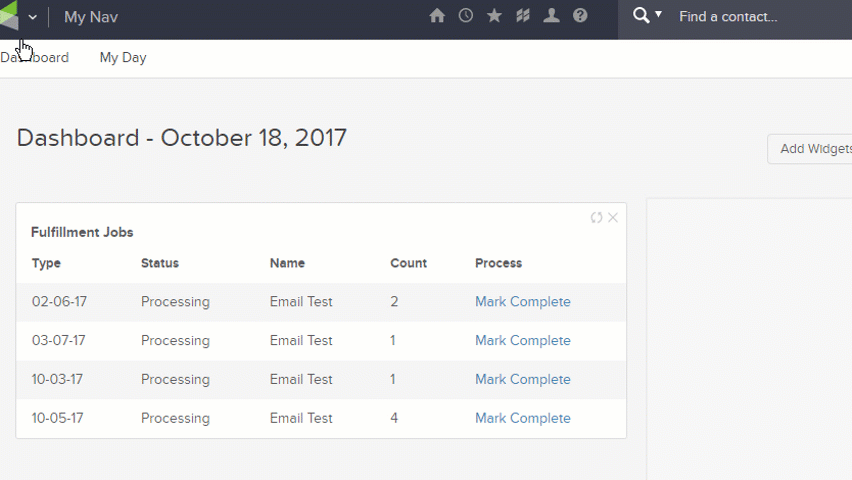Switch to the My Day tab
This screenshot has width=852, height=480.
(x=123, y=58)
